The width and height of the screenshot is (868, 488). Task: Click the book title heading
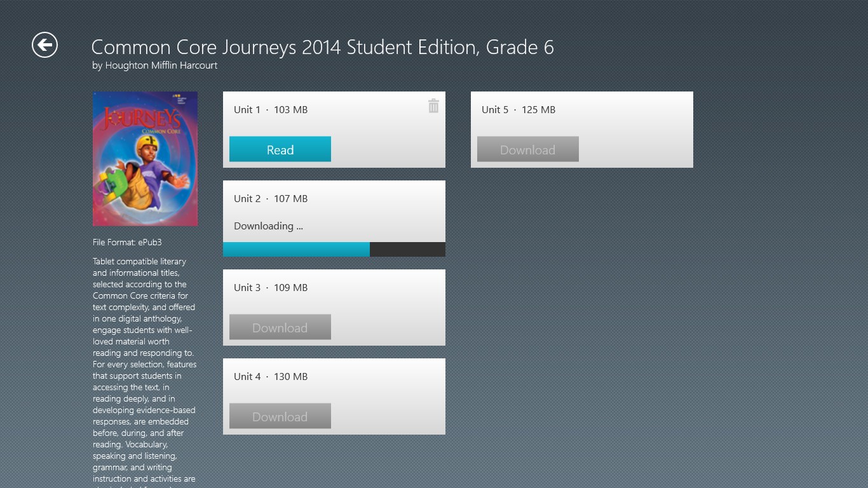point(323,47)
